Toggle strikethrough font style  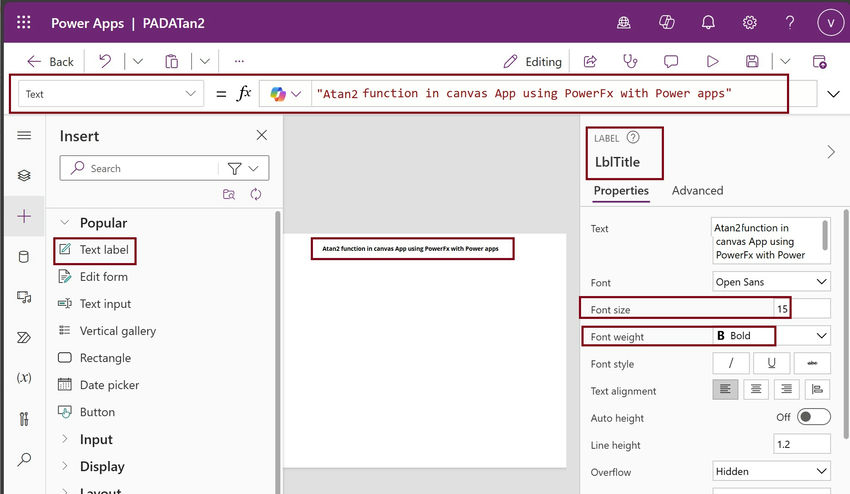(812, 363)
